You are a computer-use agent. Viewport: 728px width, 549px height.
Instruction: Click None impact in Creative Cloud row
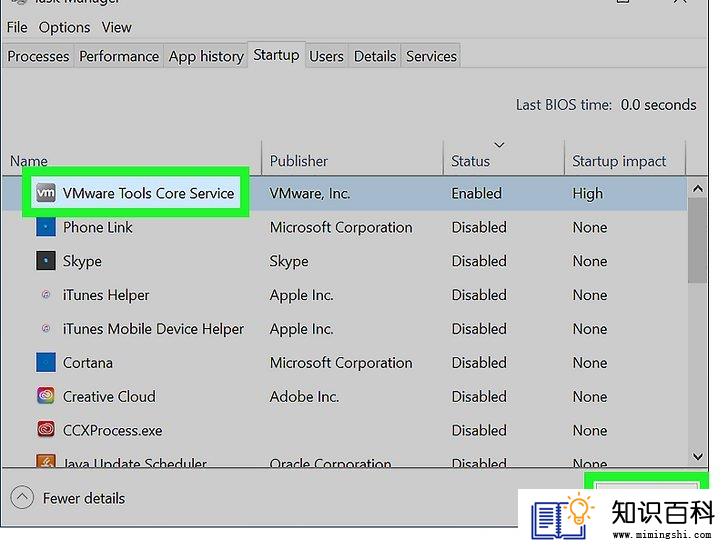[x=590, y=397]
